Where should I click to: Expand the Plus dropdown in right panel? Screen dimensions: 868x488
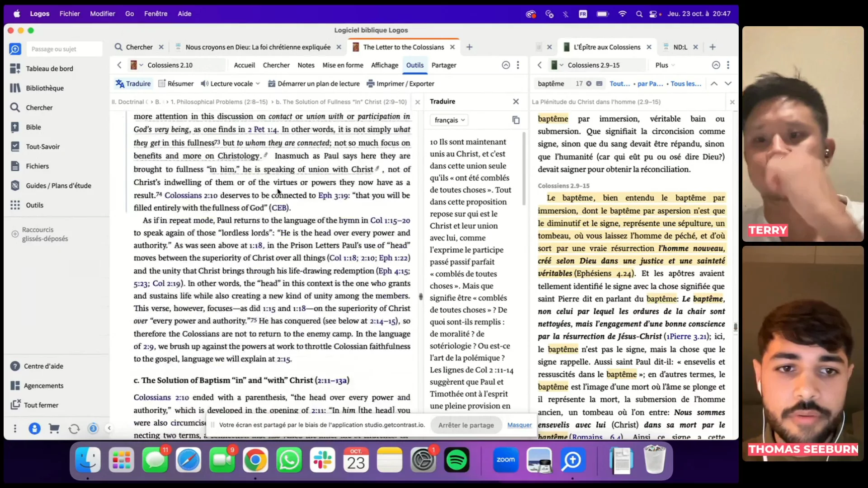[665, 65]
